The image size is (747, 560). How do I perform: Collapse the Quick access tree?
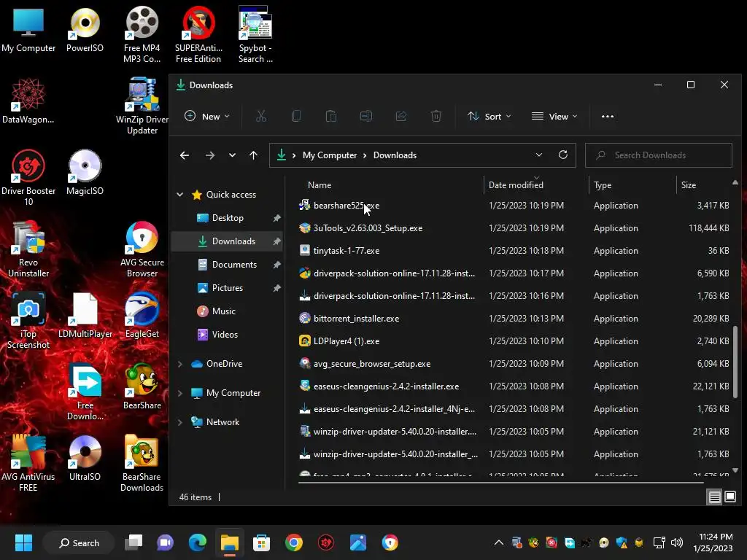[x=180, y=194]
